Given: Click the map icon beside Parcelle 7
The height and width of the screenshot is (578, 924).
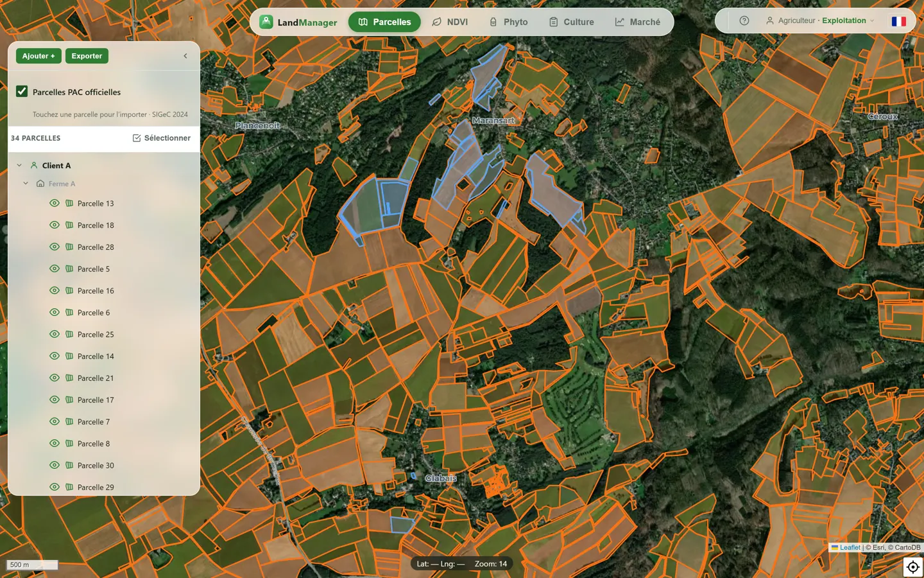Looking at the screenshot, I should click(69, 421).
